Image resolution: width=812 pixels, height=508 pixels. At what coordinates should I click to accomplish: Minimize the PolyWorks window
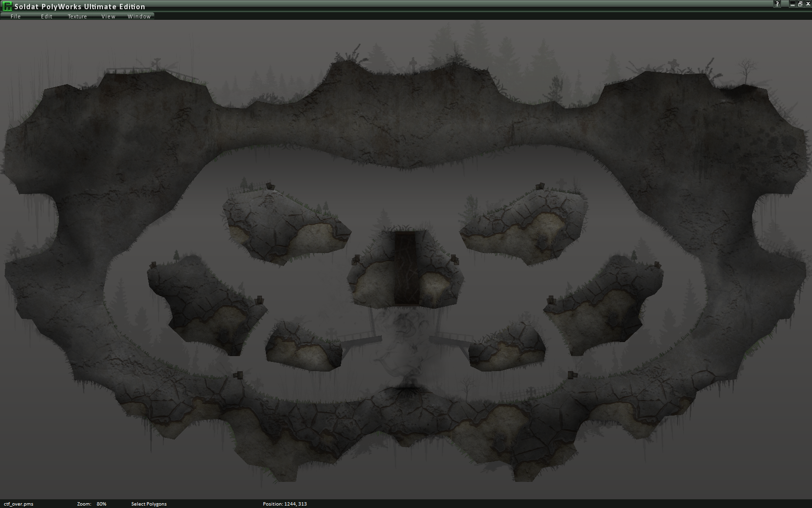pyautogui.click(x=792, y=4)
